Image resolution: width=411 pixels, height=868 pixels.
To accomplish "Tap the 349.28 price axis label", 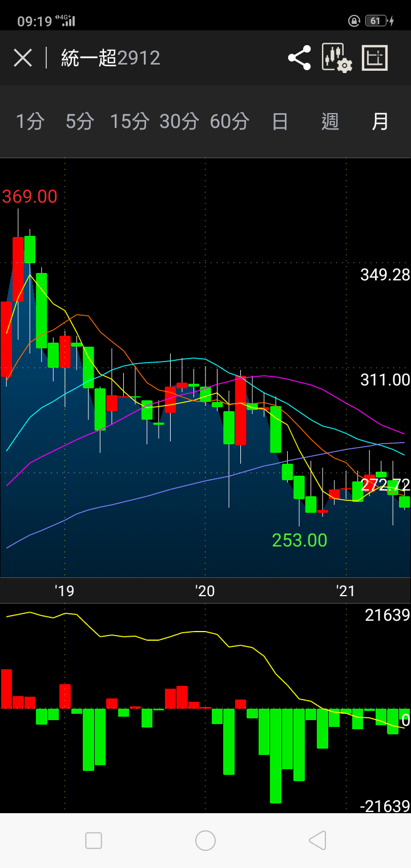I will (x=385, y=275).
